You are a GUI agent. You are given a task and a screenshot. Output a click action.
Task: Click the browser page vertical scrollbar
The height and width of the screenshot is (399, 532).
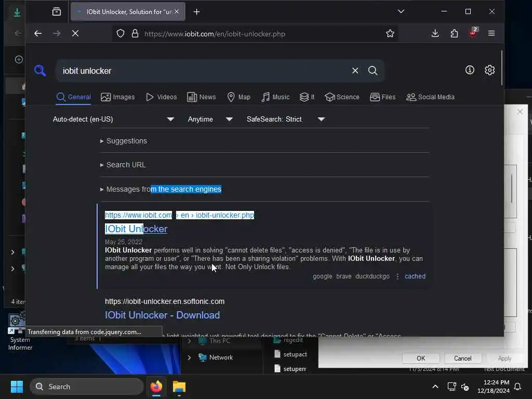[501, 68]
